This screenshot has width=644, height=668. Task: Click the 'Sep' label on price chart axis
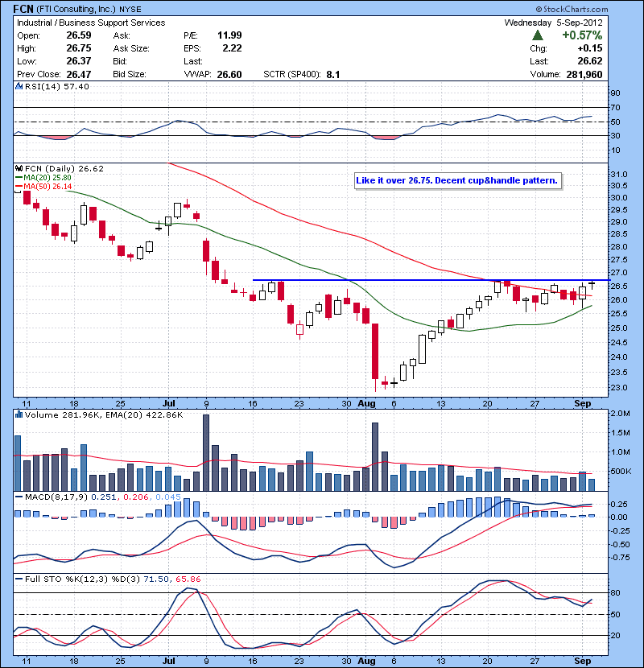tap(583, 403)
